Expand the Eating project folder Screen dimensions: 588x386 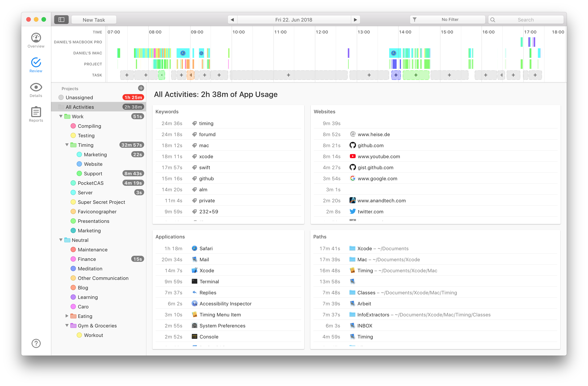(x=67, y=316)
